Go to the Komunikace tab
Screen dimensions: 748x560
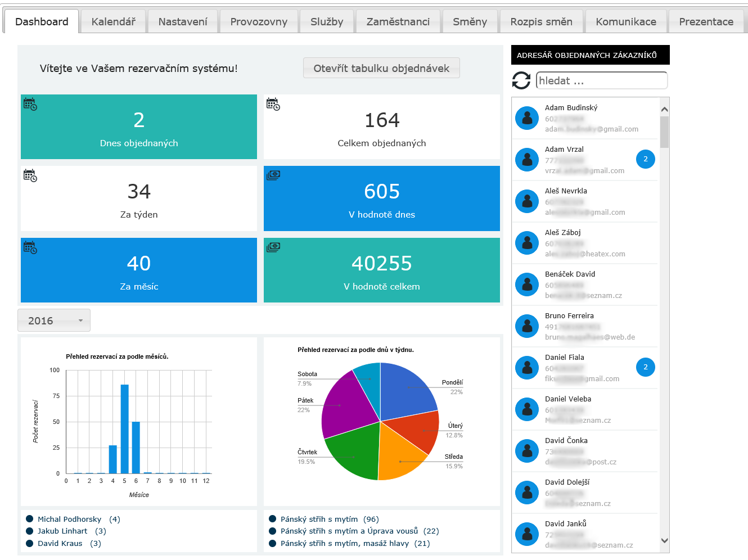[x=626, y=21]
